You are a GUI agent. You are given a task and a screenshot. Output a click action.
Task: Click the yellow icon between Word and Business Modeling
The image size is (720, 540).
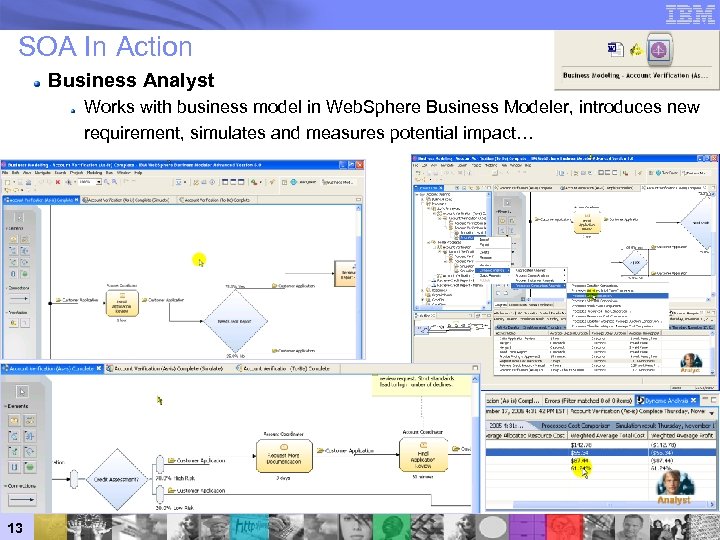click(x=636, y=49)
